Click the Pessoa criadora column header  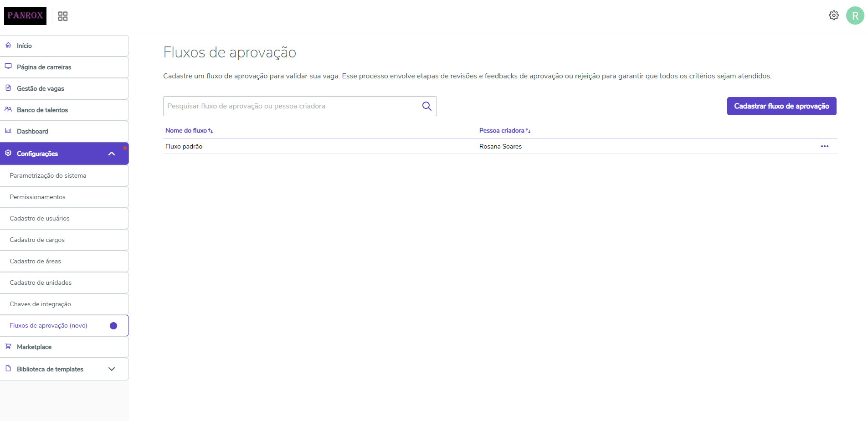[502, 131]
